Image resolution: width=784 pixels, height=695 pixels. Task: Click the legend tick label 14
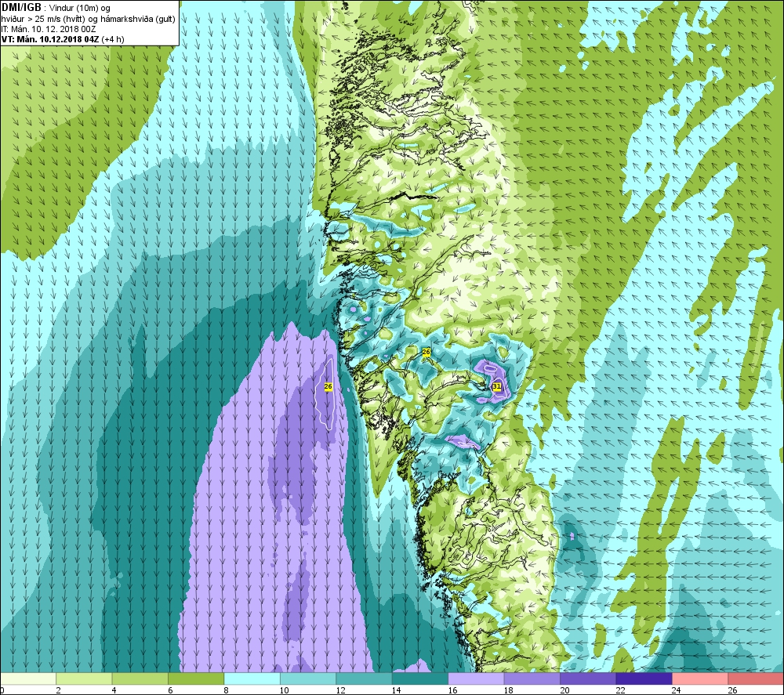tap(396, 690)
